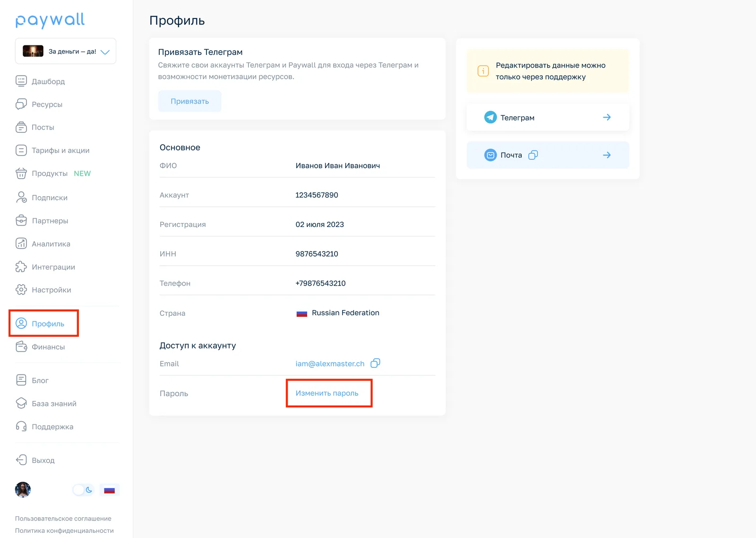The image size is (756, 538).
Task: Switch language via Russian flag button
Action: [110, 490]
